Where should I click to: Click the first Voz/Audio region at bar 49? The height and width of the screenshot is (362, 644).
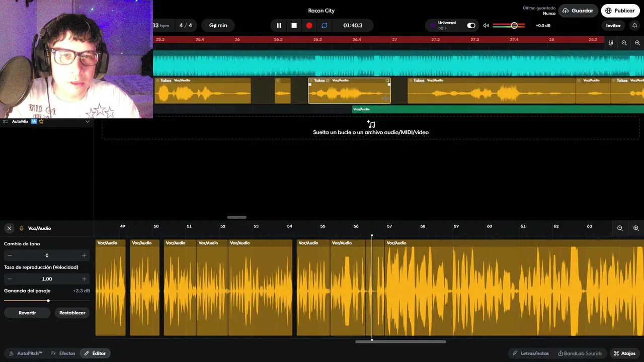[x=111, y=288]
